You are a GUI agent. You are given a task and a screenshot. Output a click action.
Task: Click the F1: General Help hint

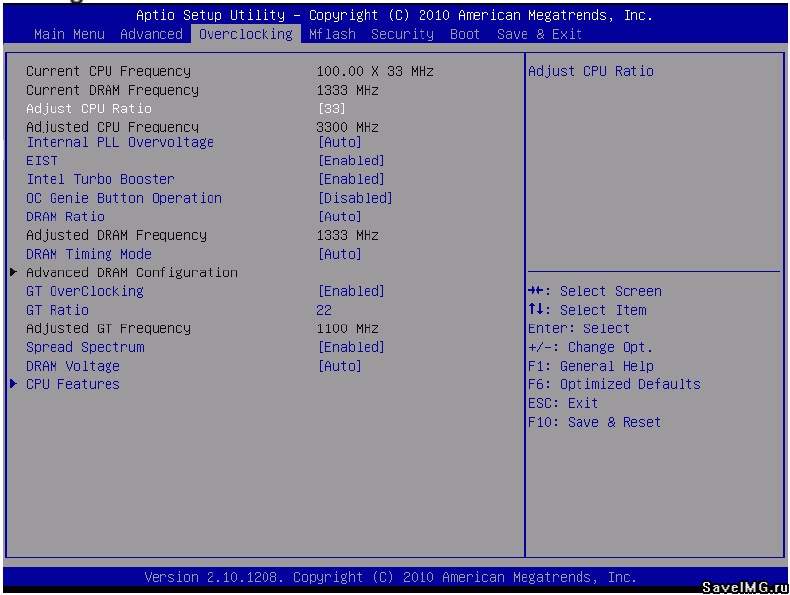[591, 366]
